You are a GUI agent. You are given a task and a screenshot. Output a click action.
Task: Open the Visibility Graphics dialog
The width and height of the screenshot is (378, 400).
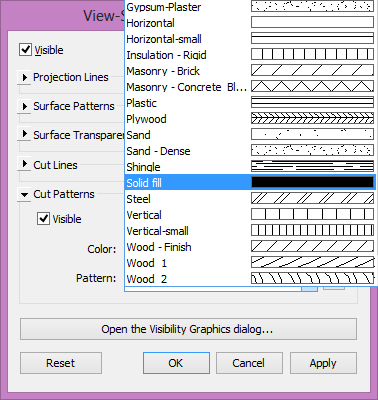point(188,329)
